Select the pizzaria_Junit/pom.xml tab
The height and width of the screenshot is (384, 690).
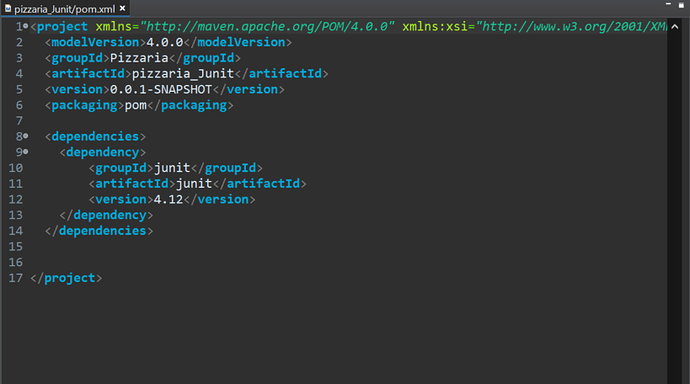[65, 9]
